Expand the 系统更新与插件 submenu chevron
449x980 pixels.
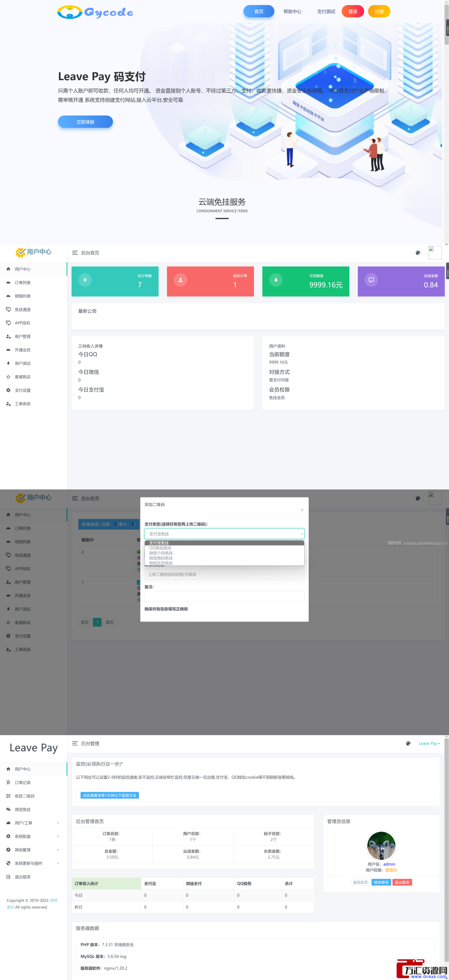click(x=58, y=863)
